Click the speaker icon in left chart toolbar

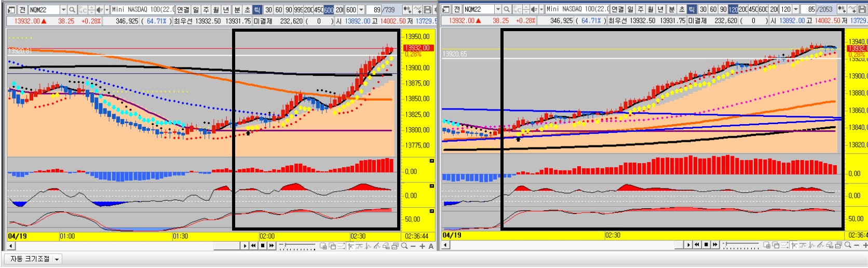(99, 10)
